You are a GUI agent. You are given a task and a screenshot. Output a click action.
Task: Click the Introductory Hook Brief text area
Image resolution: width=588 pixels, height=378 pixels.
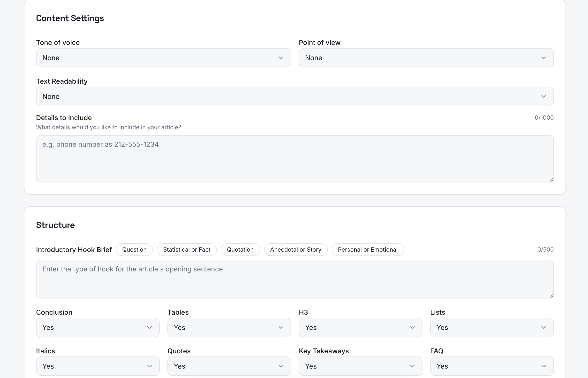point(295,279)
